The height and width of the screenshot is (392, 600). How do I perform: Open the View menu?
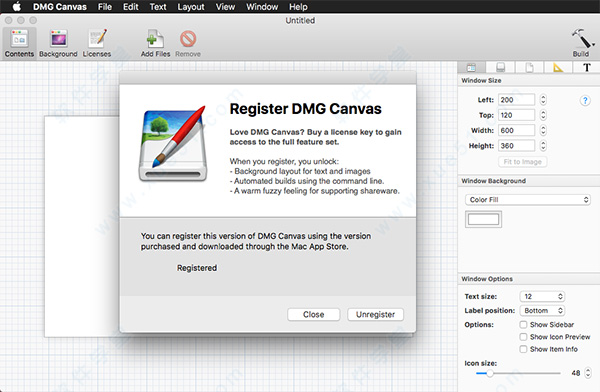click(225, 7)
